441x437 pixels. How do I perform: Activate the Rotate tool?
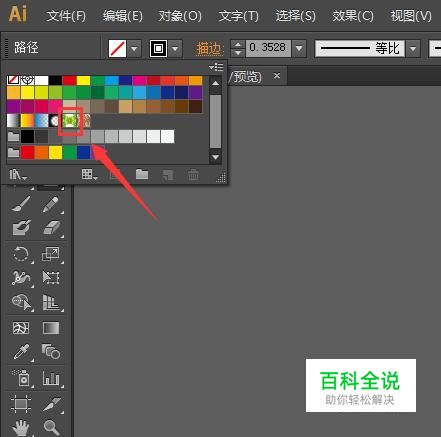pos(21,254)
